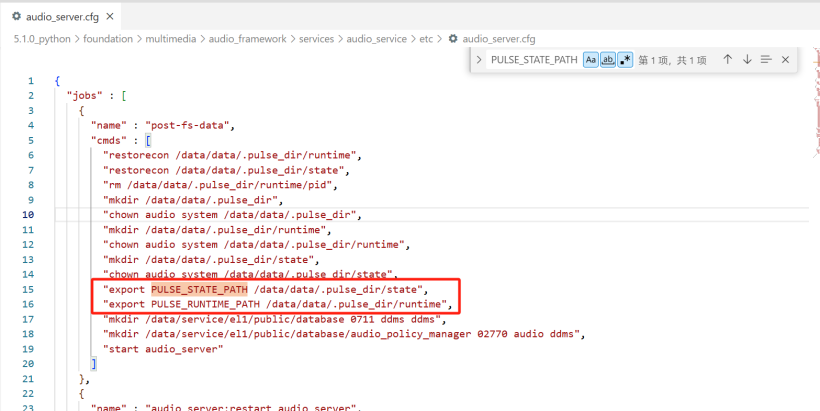Click "restorecon /data/data/.pulse_dir/state" line
This screenshot has height=411, width=820.
[x=226, y=170]
